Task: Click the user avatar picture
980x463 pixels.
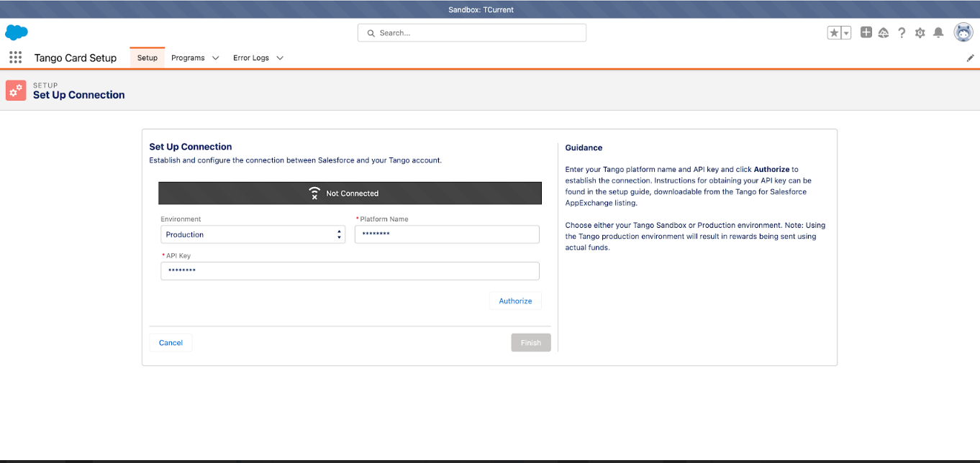Action: (x=963, y=32)
